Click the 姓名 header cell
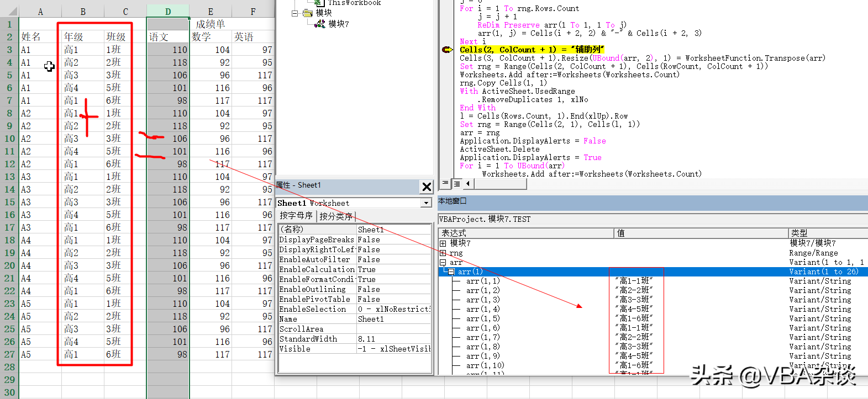The height and width of the screenshot is (399, 868). [x=40, y=37]
